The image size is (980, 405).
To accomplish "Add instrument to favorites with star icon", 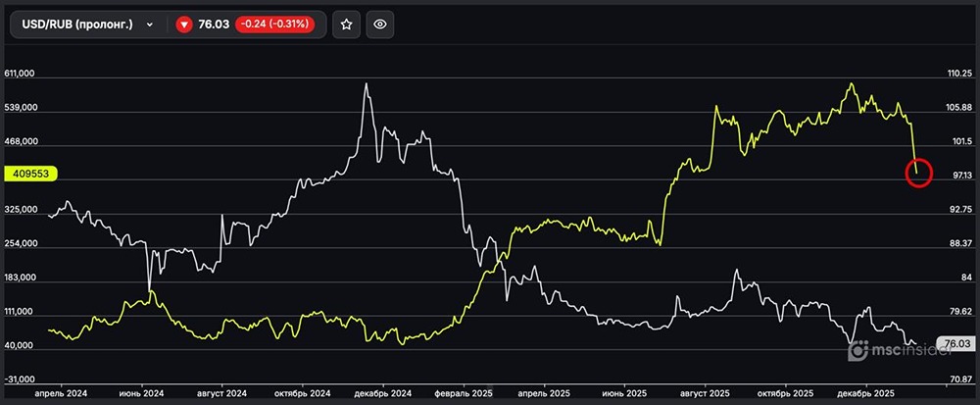I will pyautogui.click(x=346, y=25).
